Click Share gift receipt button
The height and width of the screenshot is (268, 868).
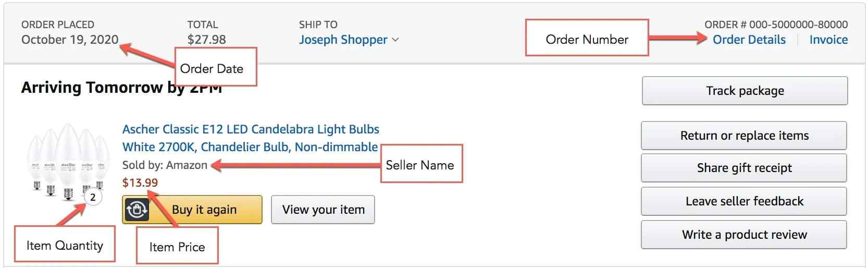[745, 168]
